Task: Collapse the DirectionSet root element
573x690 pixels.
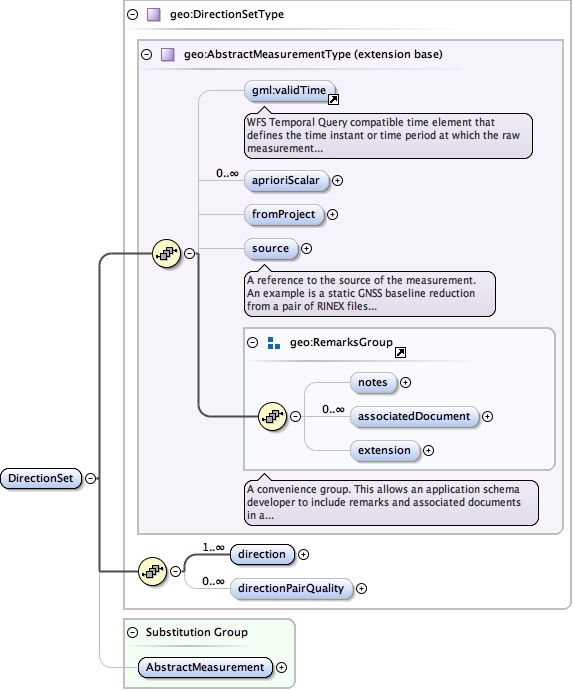Action: point(90,478)
